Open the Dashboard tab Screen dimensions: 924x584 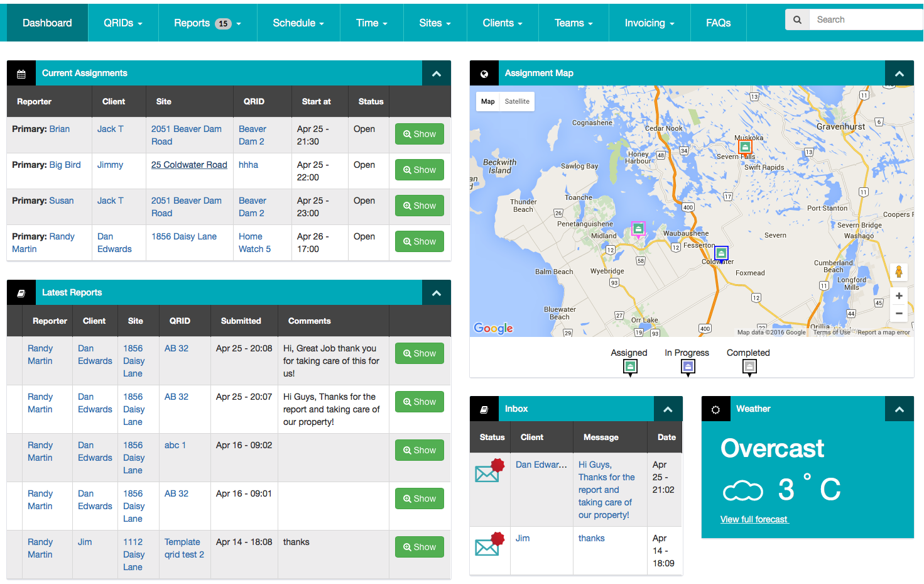[x=47, y=23]
